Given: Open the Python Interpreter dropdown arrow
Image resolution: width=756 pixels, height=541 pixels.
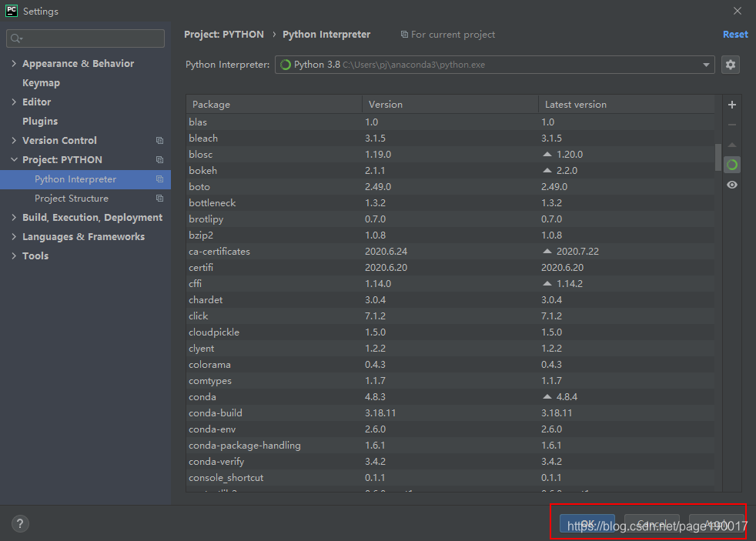Looking at the screenshot, I should (x=706, y=65).
